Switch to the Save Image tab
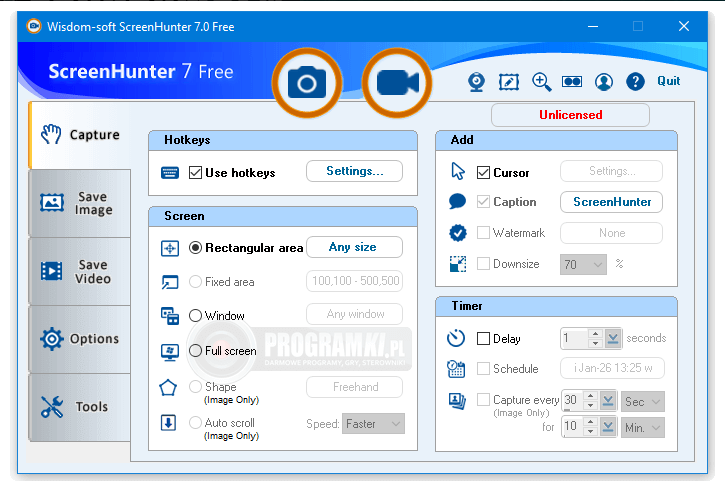The image size is (725, 490). click(x=80, y=203)
